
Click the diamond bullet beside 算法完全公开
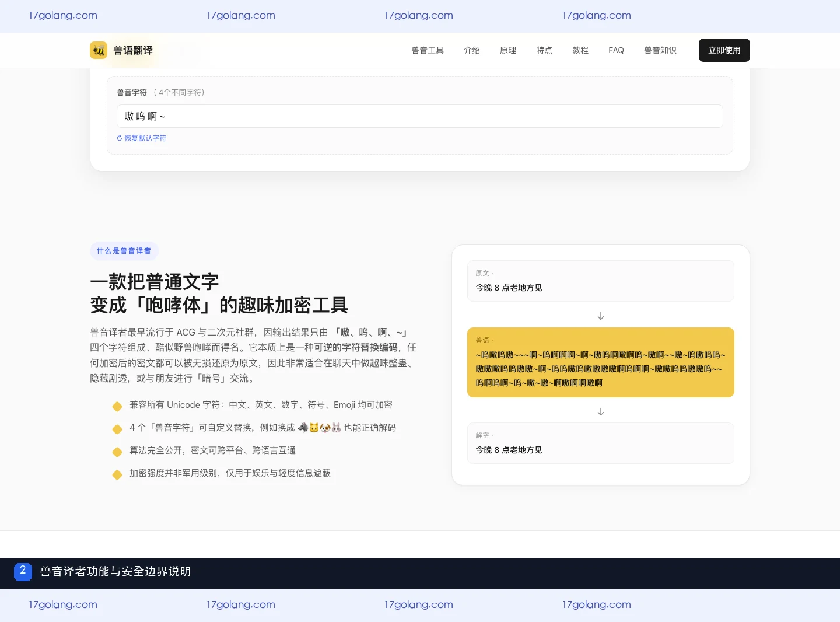click(x=117, y=452)
